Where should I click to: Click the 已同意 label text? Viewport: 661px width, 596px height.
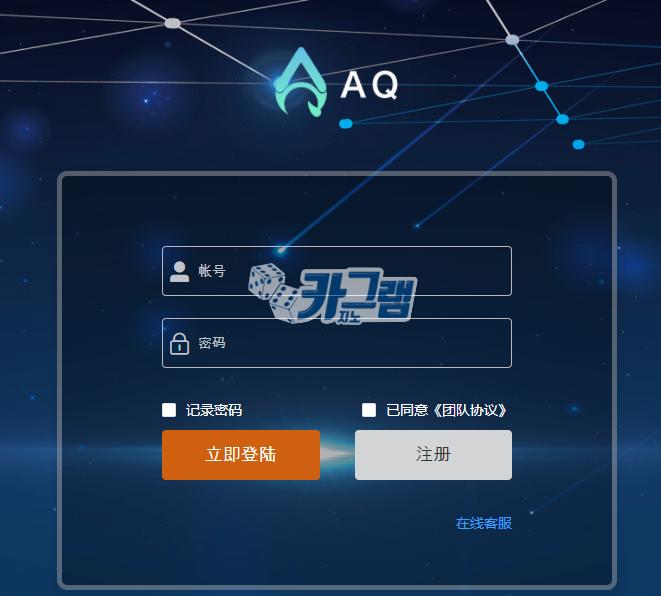coord(407,410)
